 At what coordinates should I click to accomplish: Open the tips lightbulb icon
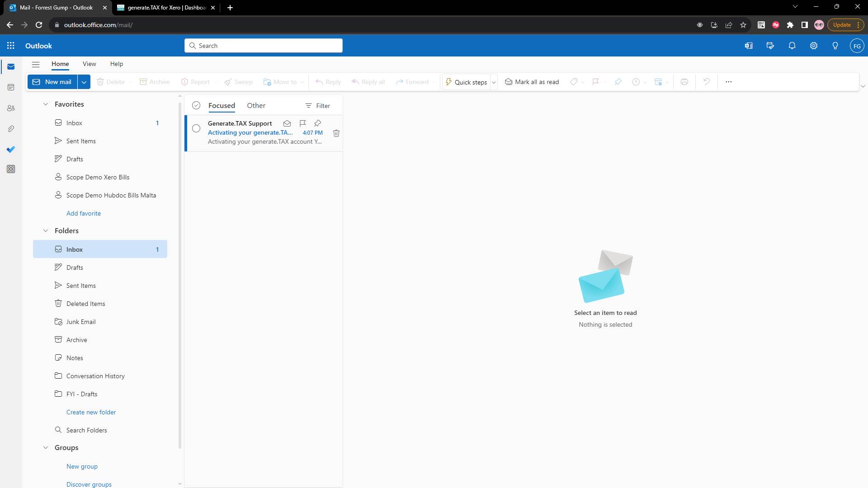tap(835, 46)
